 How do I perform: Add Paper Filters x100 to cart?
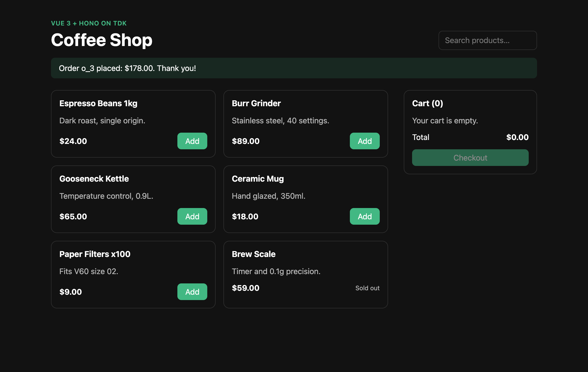(x=192, y=292)
